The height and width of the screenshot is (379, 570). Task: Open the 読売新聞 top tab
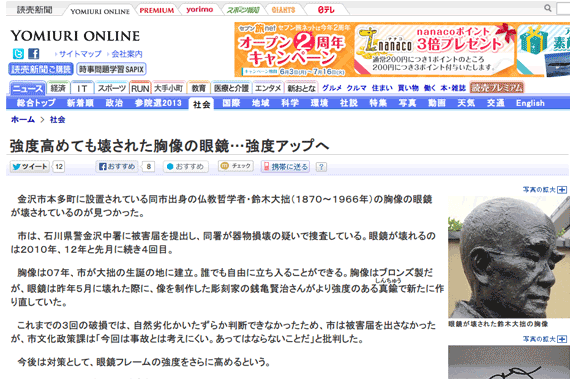click(x=35, y=10)
